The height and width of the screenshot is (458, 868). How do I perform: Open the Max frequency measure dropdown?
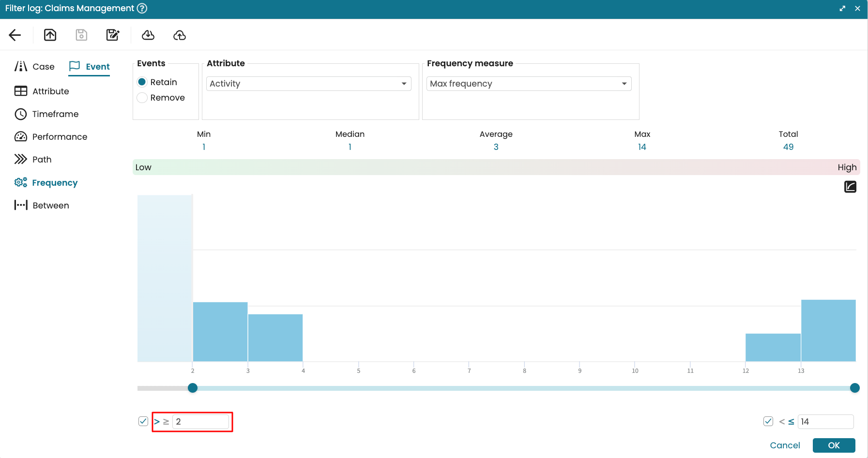(529, 84)
